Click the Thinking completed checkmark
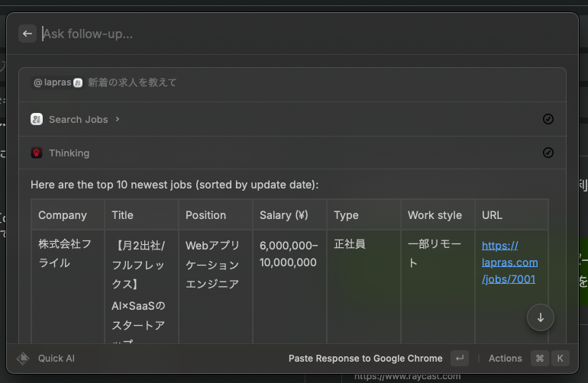This screenshot has height=383, width=588. [x=548, y=153]
